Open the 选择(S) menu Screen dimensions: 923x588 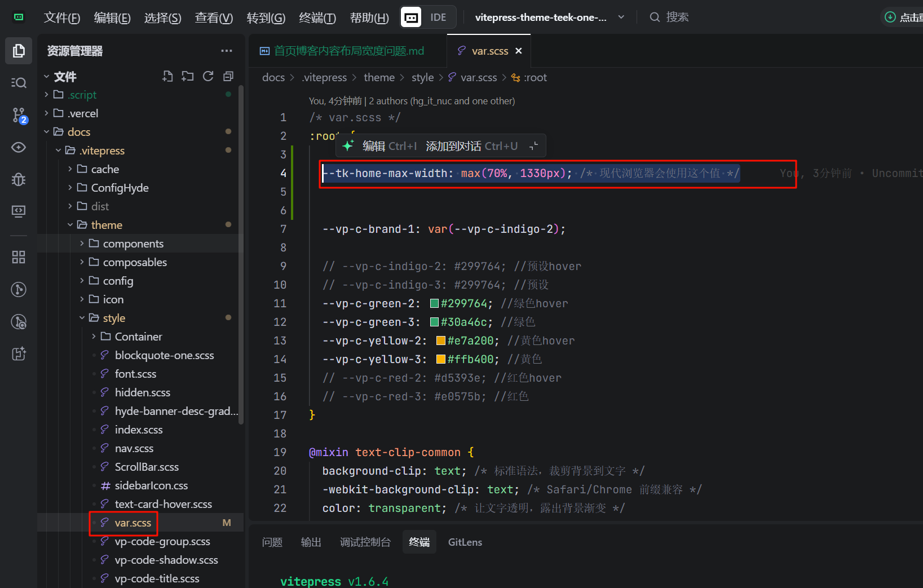point(162,17)
